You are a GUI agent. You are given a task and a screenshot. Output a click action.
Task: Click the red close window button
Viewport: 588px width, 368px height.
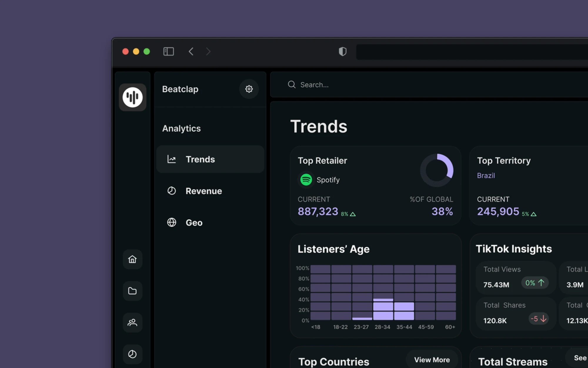coord(126,52)
